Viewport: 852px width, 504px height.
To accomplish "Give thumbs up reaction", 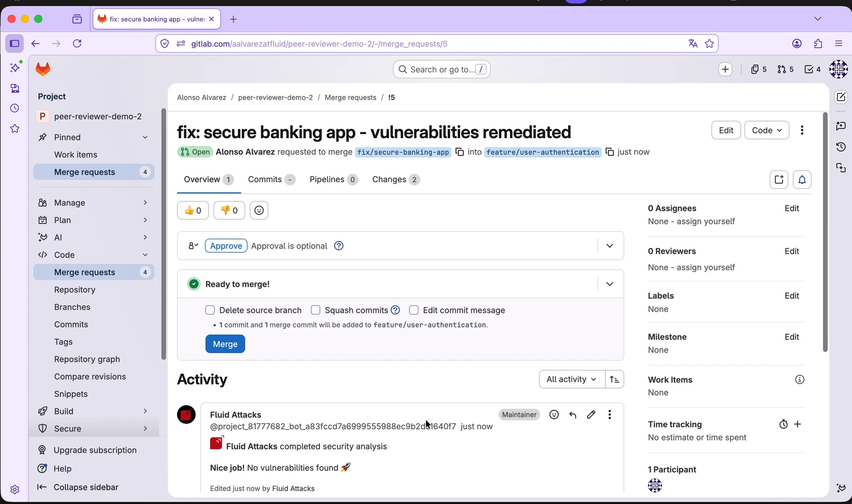I will click(193, 211).
